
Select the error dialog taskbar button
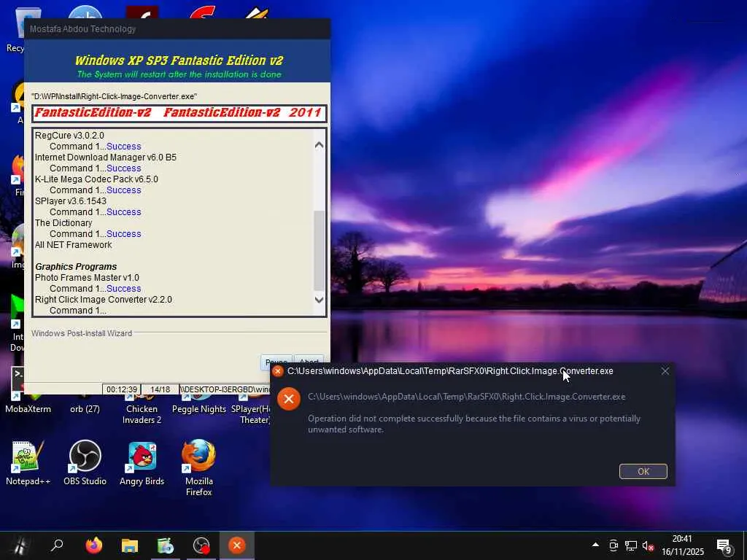point(237,545)
